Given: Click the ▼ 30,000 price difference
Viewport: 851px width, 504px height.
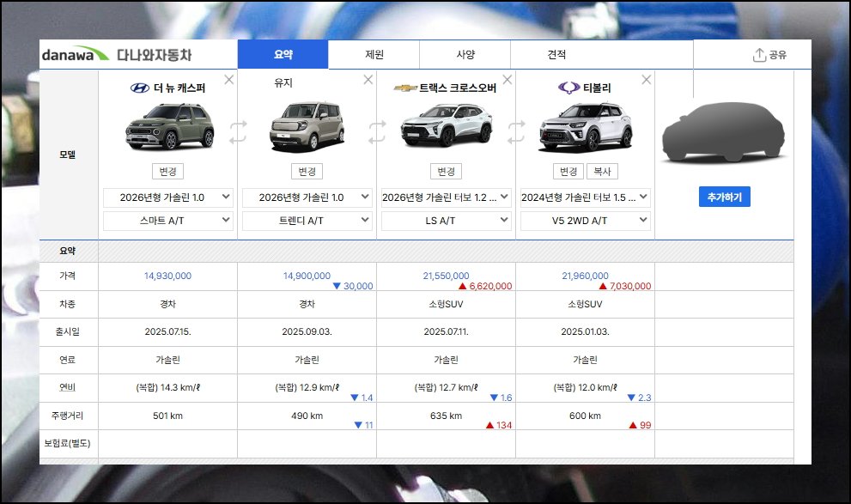Looking at the screenshot, I should pyautogui.click(x=353, y=286).
